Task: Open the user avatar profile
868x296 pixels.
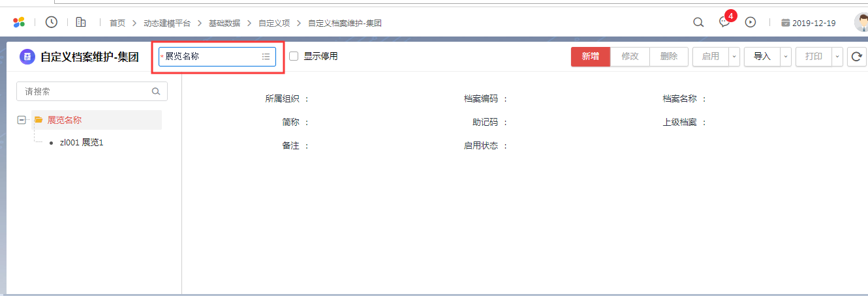Action: 861,22
